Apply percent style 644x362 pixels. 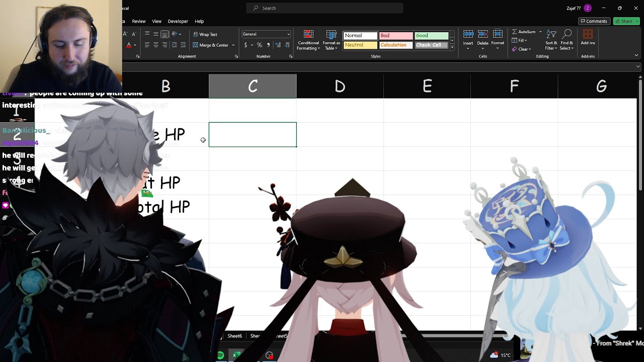pos(260,45)
